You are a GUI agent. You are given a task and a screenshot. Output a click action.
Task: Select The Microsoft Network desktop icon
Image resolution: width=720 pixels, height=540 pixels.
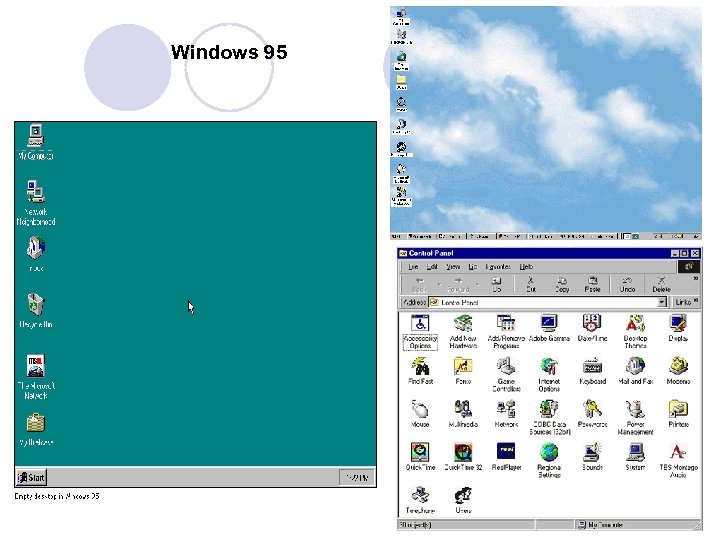pyautogui.click(x=35, y=377)
